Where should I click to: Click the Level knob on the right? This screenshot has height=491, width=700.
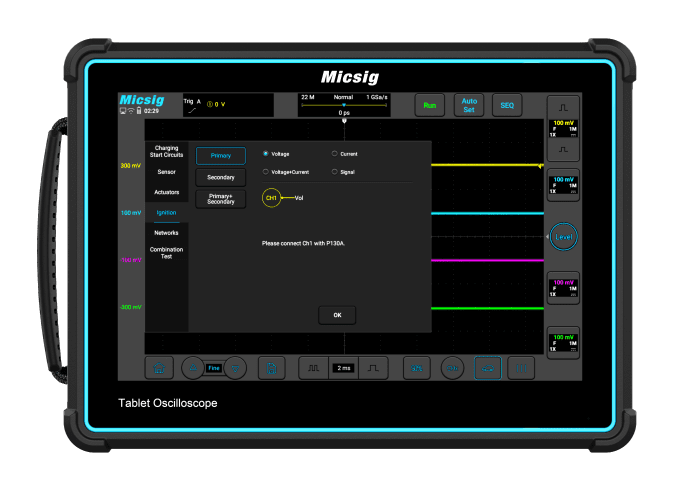pos(564,236)
